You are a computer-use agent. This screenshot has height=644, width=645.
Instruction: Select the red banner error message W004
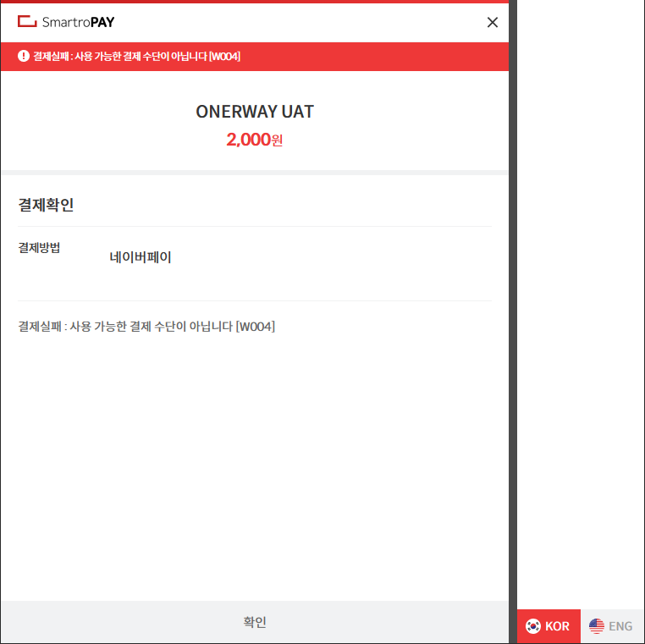tap(136, 57)
